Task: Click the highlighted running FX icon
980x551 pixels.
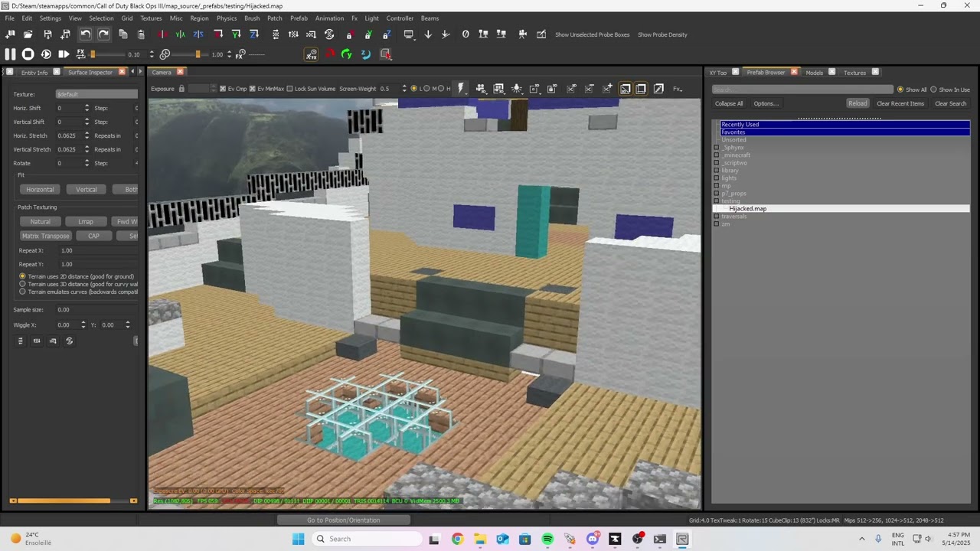Action: (312, 54)
